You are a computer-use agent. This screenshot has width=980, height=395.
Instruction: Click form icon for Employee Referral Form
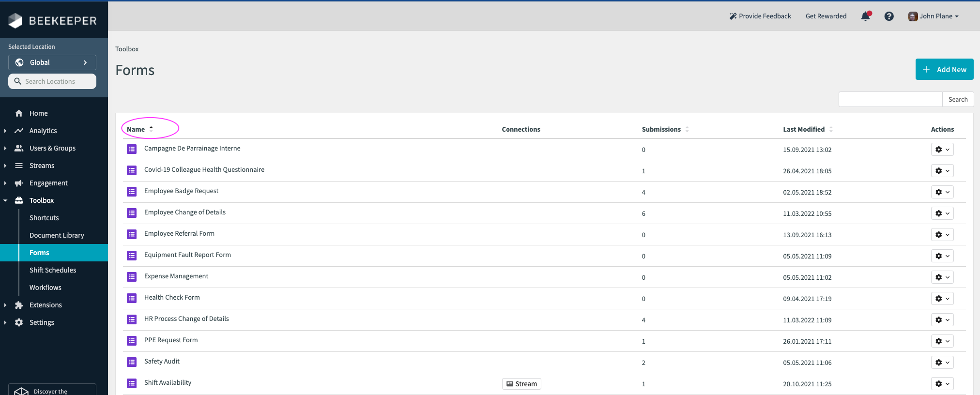point(132,234)
